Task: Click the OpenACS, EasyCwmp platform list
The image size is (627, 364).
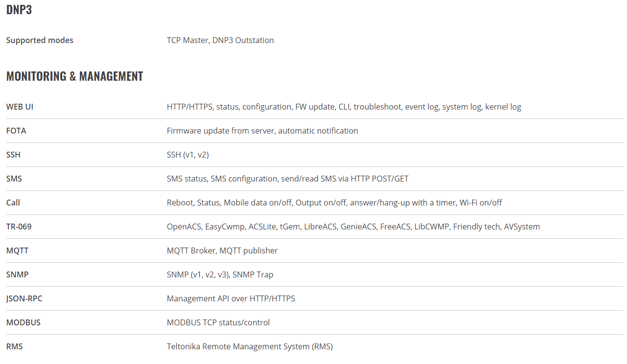Action: pyautogui.click(x=353, y=227)
